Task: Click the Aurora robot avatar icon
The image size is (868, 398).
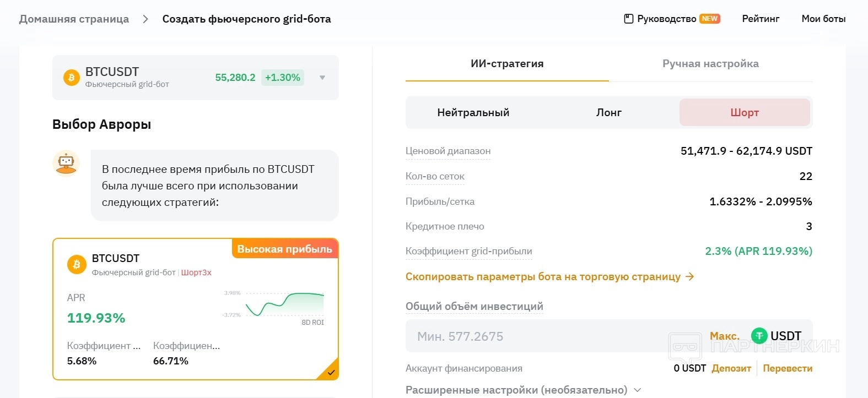Action: pos(66,163)
